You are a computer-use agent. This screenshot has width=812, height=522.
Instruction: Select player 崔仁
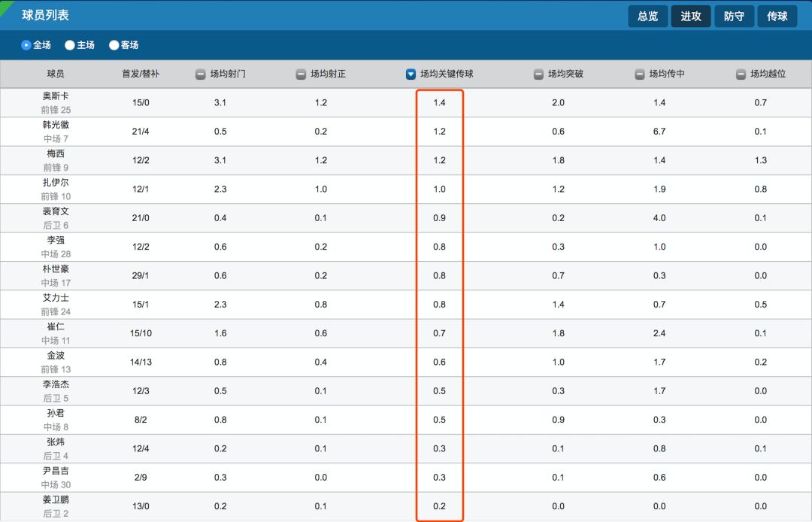(x=56, y=326)
